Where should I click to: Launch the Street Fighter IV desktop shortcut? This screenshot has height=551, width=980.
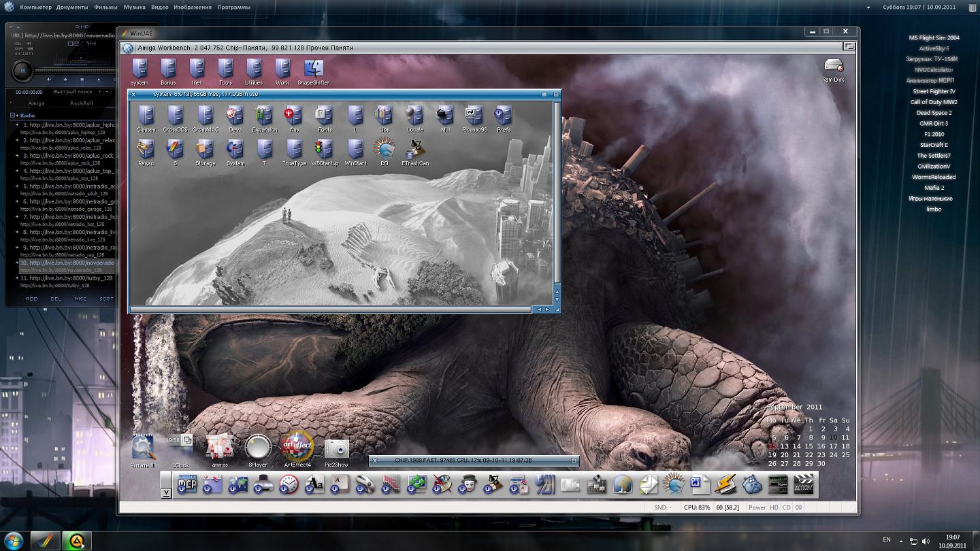(x=934, y=91)
